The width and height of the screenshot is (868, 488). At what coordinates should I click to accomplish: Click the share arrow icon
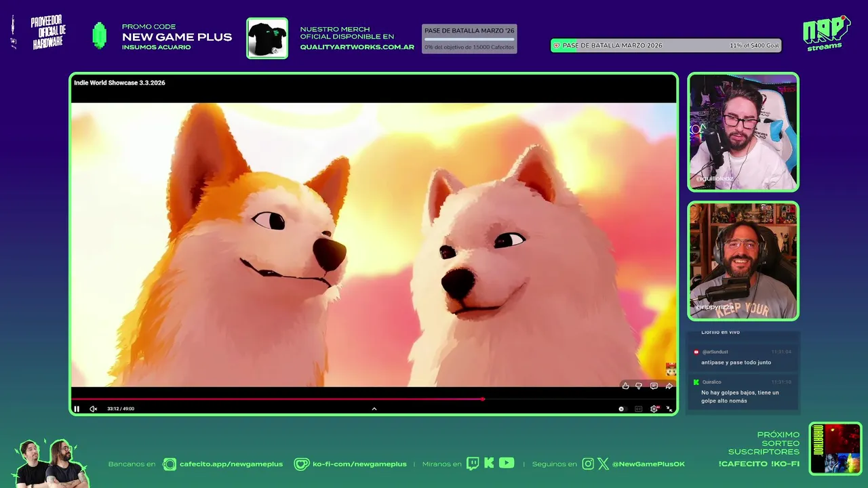coord(669,386)
